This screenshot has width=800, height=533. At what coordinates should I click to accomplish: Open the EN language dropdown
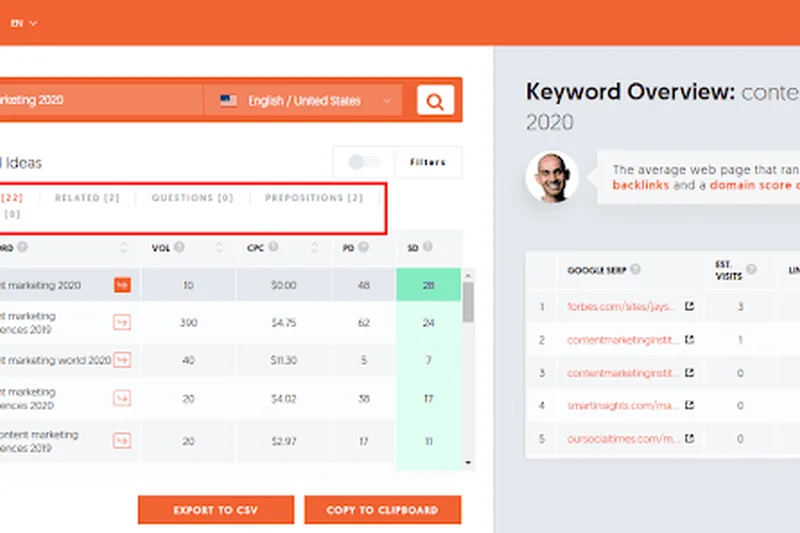[x=24, y=23]
